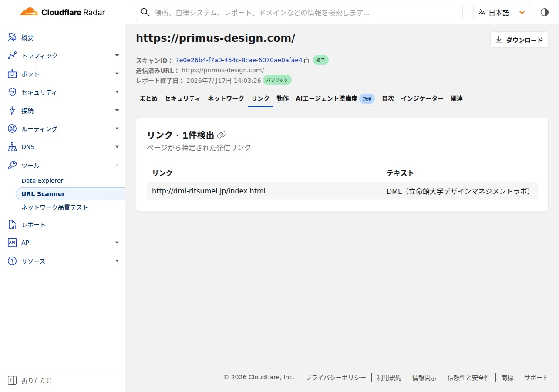This screenshot has height=392, width=559.
Task: Click the DNS hierarchy icon
Action: click(x=12, y=147)
